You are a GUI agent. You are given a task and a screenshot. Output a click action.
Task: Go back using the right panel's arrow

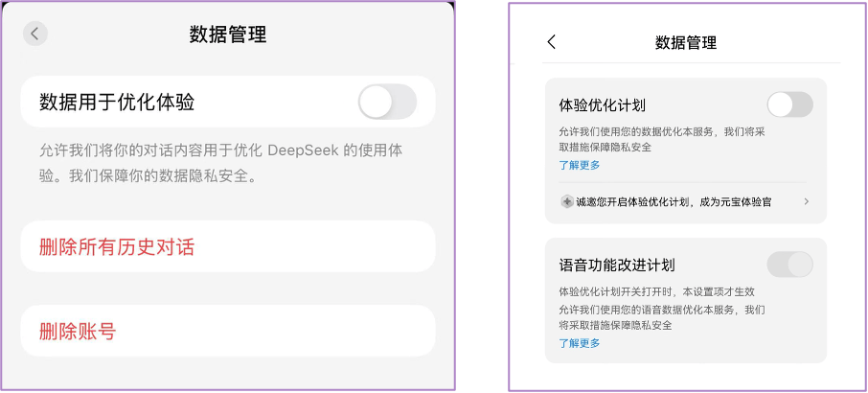(x=551, y=42)
